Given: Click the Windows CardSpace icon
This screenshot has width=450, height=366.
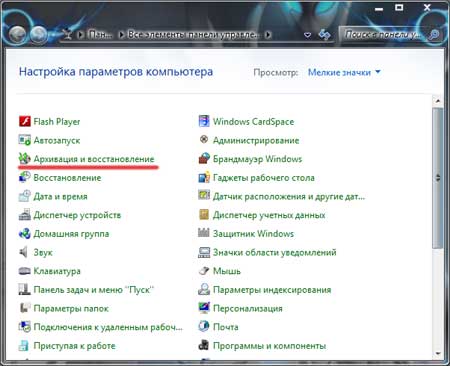Looking at the screenshot, I should tap(204, 121).
